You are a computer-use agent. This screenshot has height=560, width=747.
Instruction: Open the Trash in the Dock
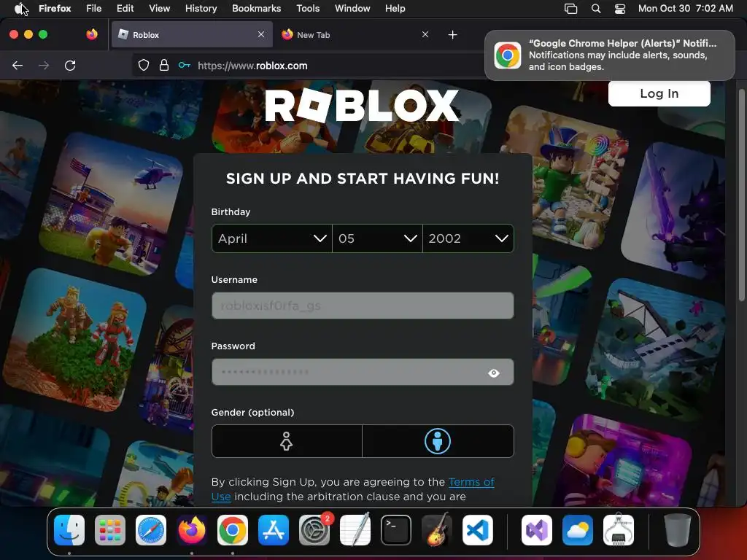[x=678, y=530]
